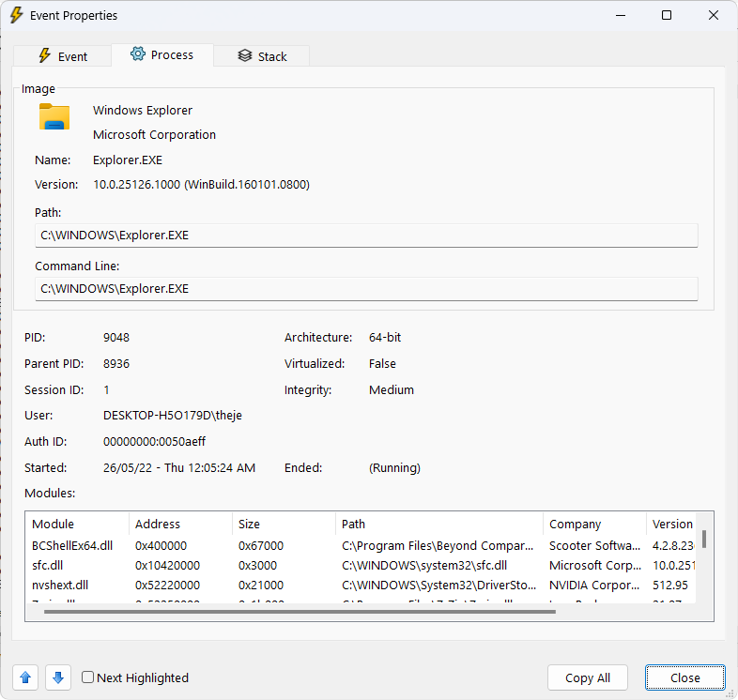The image size is (738, 700).
Task: Click the version 512.95 cell
Action: (670, 586)
